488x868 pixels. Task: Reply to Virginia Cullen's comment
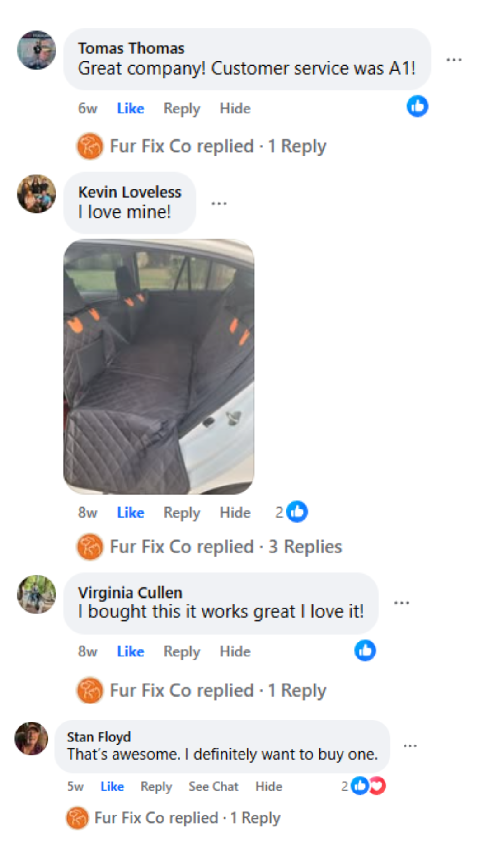click(182, 651)
